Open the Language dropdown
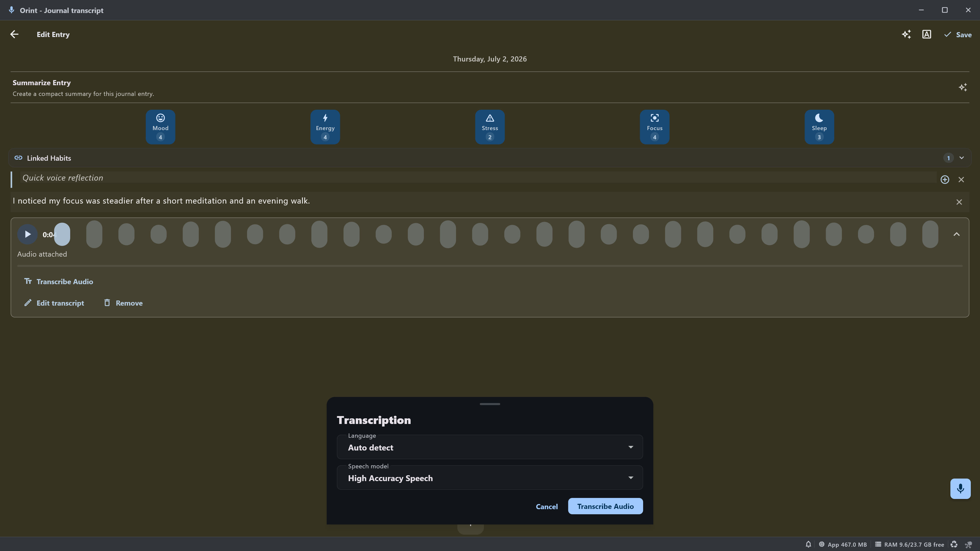 pos(490,447)
